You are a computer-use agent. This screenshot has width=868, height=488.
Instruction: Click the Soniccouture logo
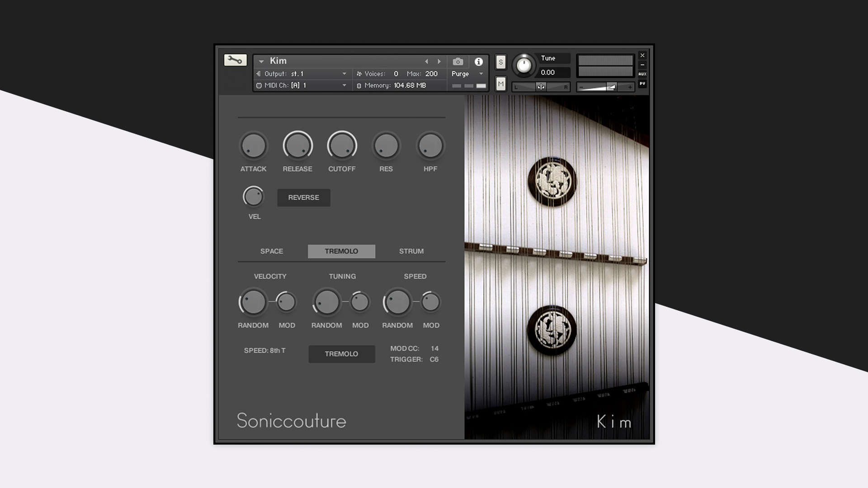(292, 421)
